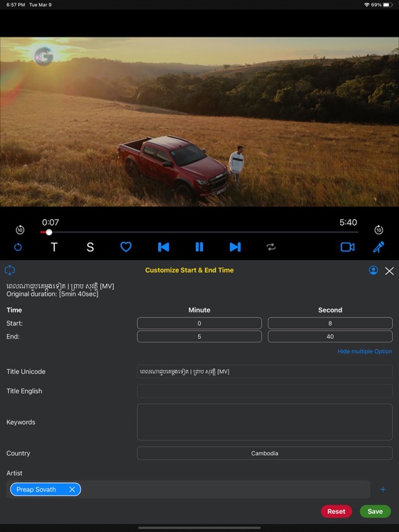Screen dimensions: 399x532
Task: Select the S icon in player controls
Action: tap(90, 247)
